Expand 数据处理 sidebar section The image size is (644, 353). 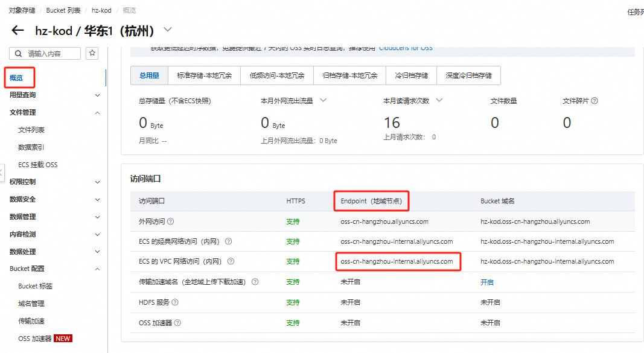tap(97, 252)
